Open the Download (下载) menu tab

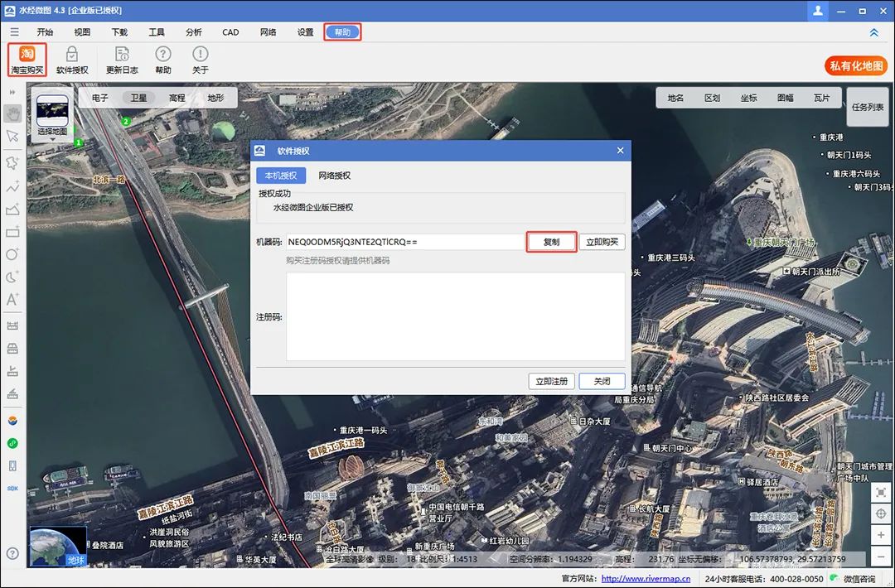click(x=119, y=32)
